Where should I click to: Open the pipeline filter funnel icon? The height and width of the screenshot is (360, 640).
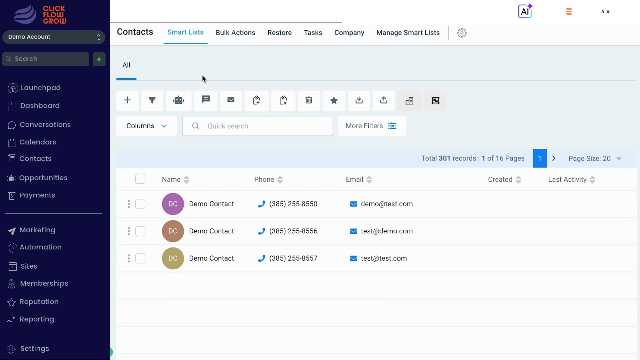[152, 100]
